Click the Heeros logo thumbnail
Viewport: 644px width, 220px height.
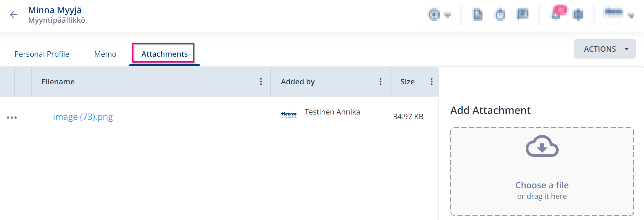[289, 115]
